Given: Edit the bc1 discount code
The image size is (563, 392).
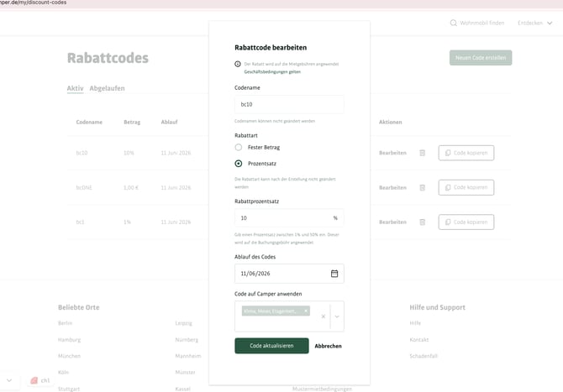Looking at the screenshot, I should click(x=392, y=222).
